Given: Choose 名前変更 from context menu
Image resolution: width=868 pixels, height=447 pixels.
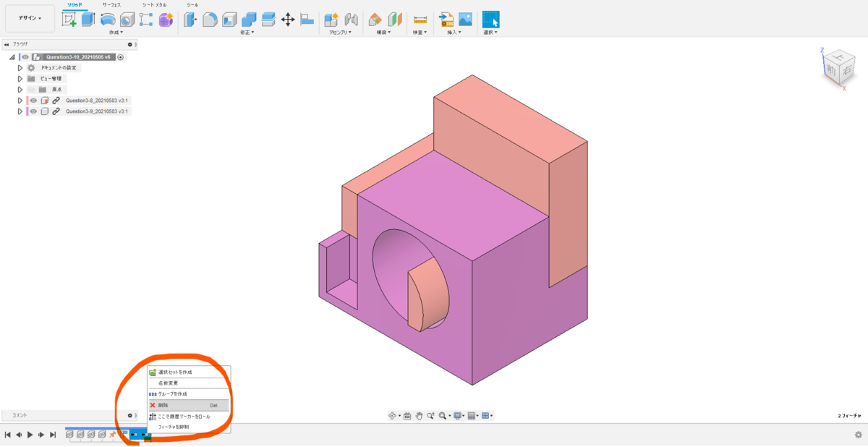Looking at the screenshot, I should click(189, 383).
